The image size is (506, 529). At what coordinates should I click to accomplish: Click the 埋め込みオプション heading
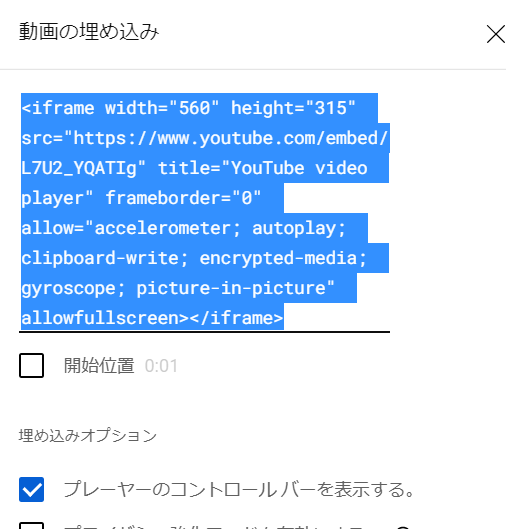88,435
